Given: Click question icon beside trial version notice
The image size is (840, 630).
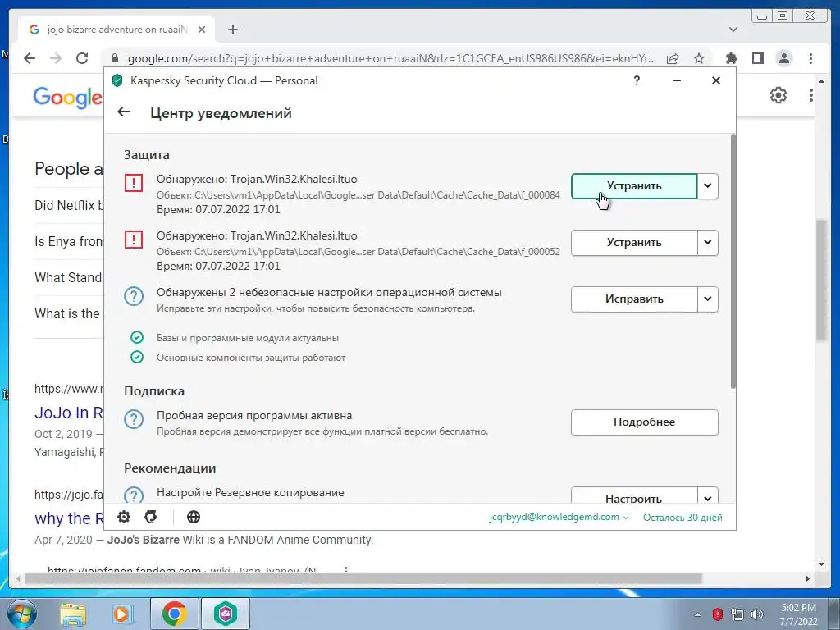Looking at the screenshot, I should pos(134,419).
